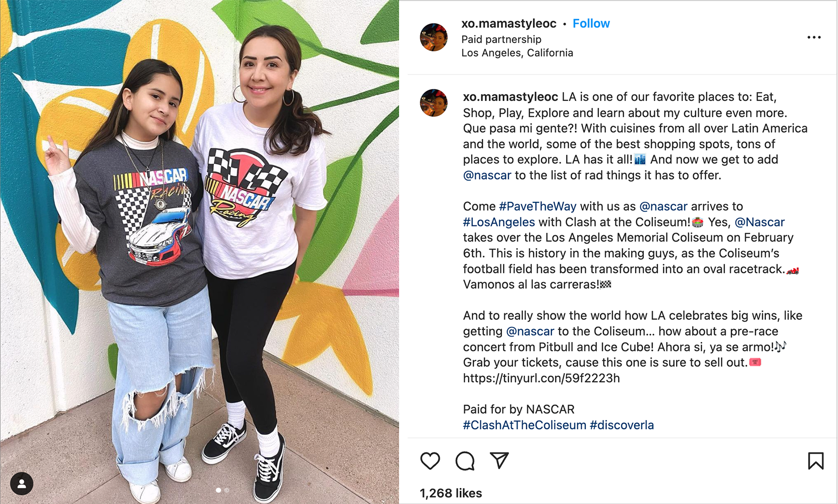The width and height of the screenshot is (838, 504).
Task: Click the profile avatar next to the caption
Action: 434,103
